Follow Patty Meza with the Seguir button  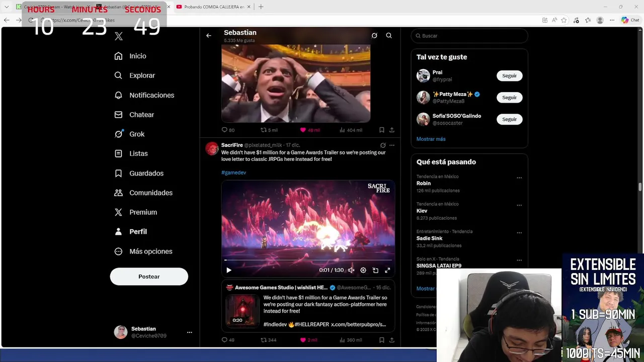[509, 98]
